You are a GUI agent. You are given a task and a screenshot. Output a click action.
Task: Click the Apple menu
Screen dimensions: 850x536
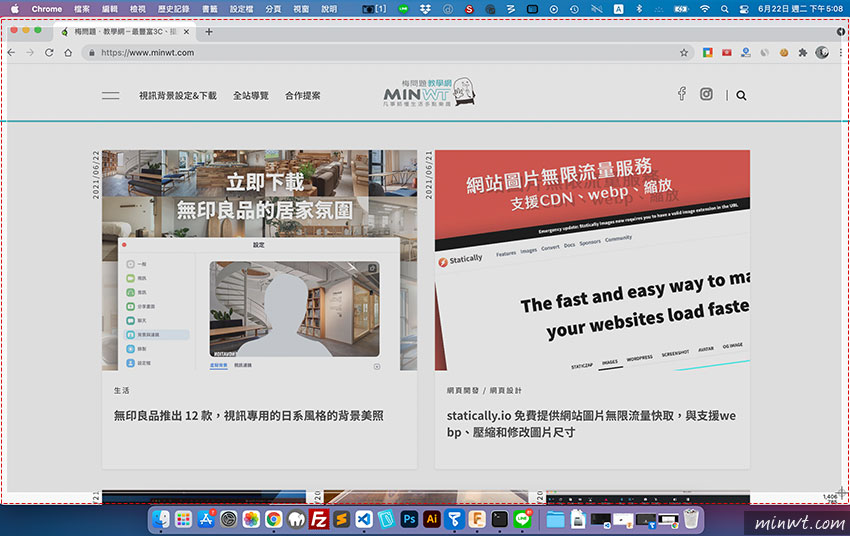click(x=15, y=9)
